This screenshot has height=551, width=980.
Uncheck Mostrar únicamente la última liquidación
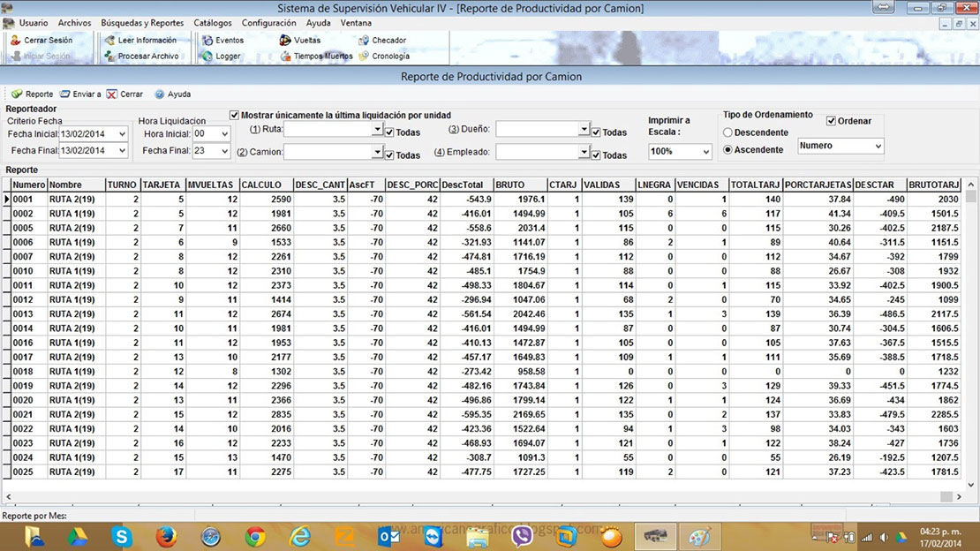(x=234, y=115)
